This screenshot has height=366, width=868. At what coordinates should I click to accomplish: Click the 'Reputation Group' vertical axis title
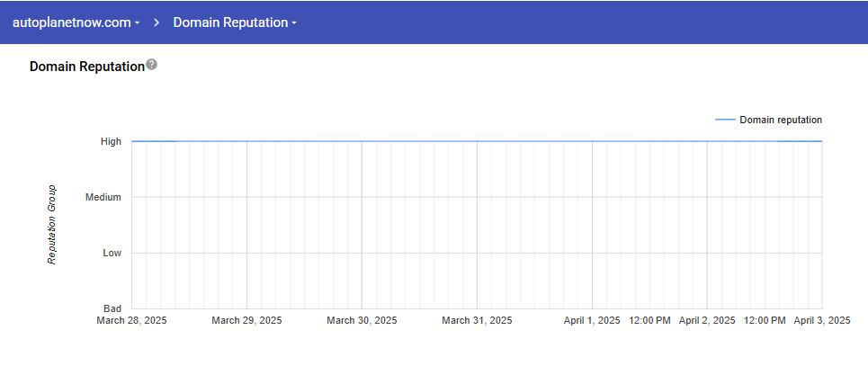pyautogui.click(x=52, y=225)
